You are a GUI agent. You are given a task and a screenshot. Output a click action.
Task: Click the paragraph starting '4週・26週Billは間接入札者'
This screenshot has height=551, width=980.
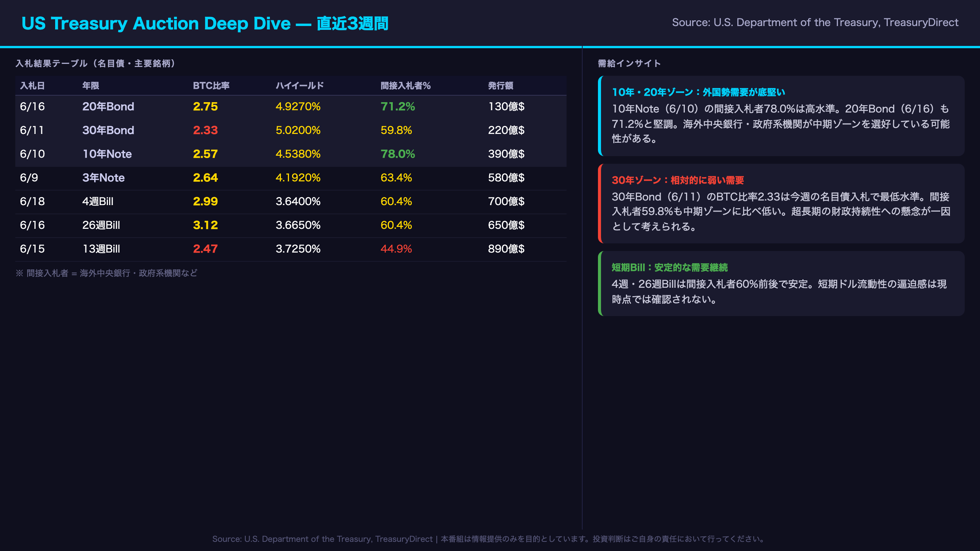click(x=779, y=292)
